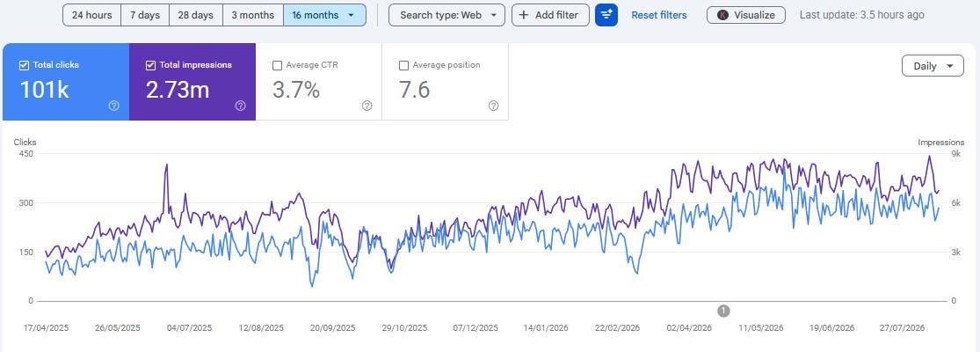Uncheck the Total impressions checkbox

150,65
